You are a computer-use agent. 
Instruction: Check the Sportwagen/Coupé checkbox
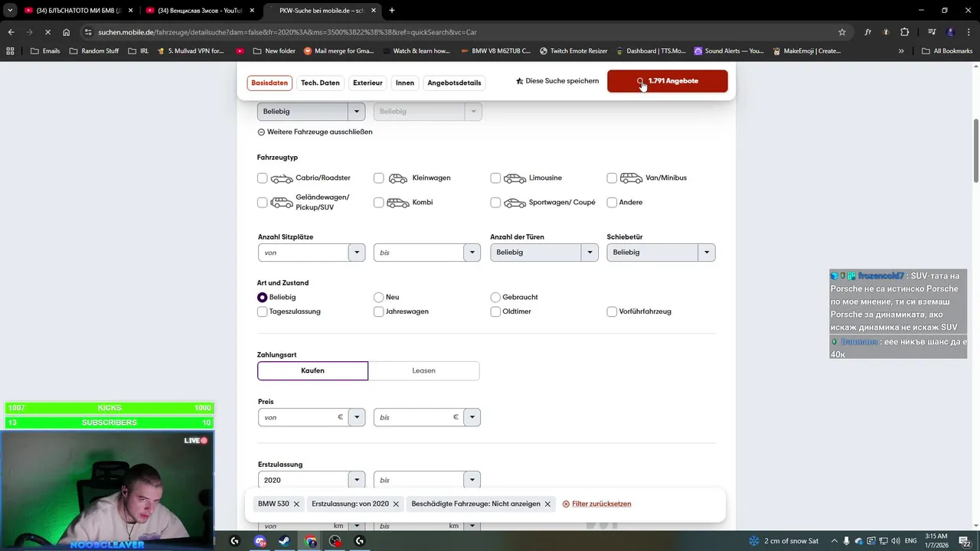click(x=495, y=203)
